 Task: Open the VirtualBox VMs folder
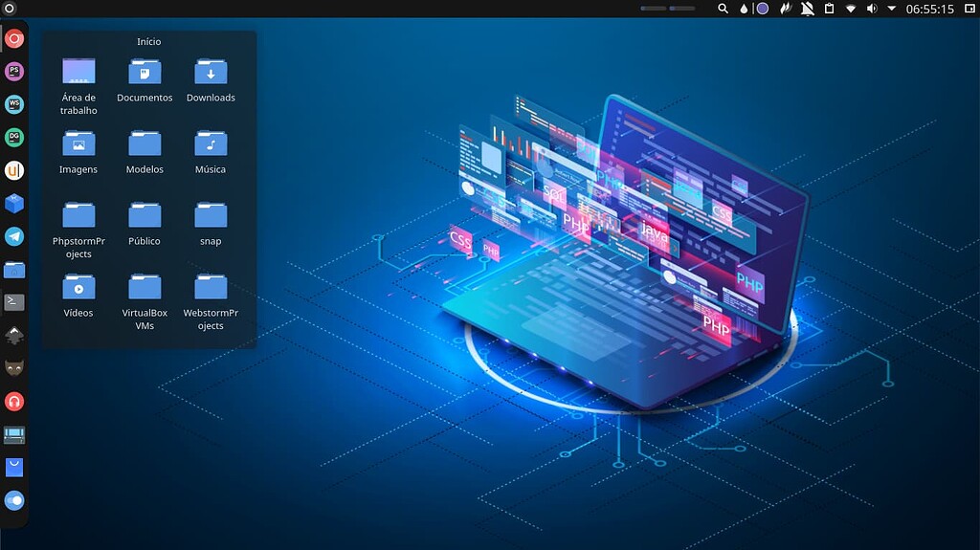tap(145, 301)
